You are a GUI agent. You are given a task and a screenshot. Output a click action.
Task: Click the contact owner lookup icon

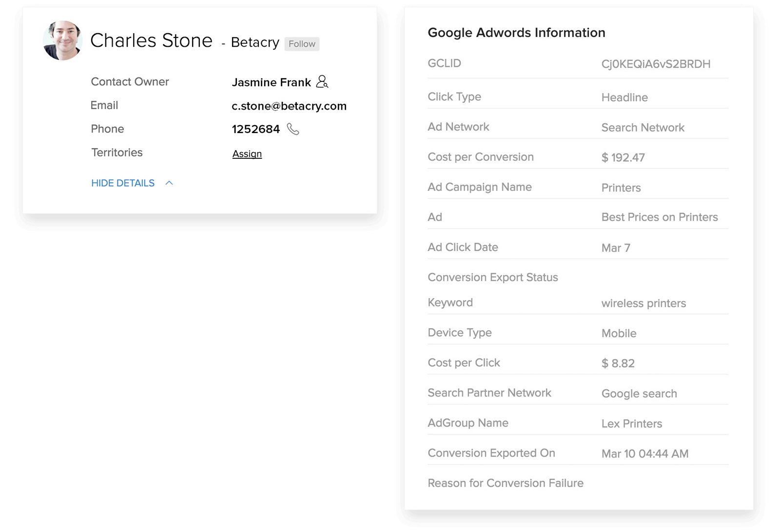pos(322,81)
